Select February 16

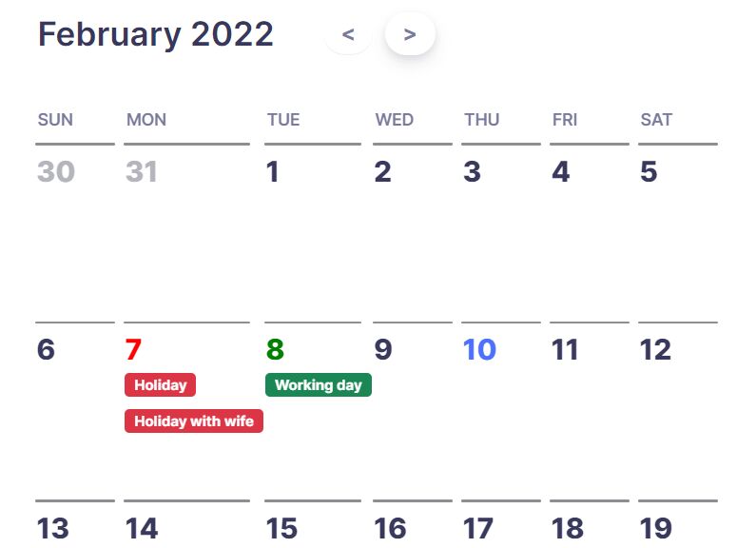(x=390, y=528)
